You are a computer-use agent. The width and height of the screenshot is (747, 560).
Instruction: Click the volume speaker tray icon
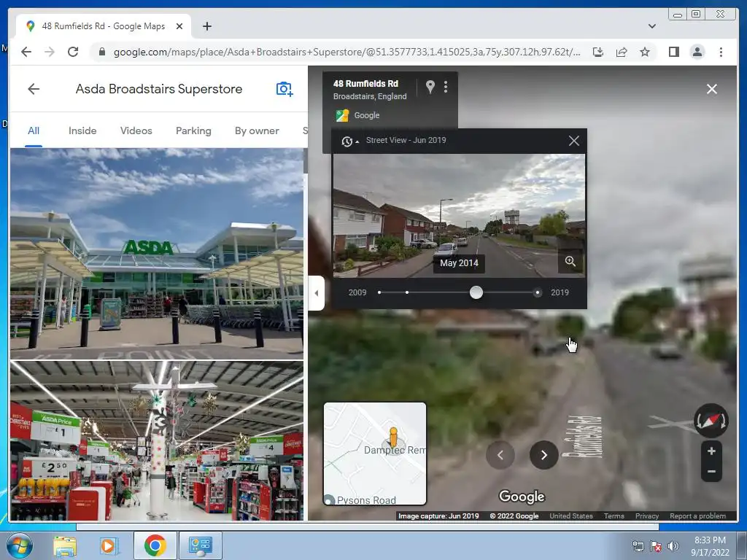point(673,546)
